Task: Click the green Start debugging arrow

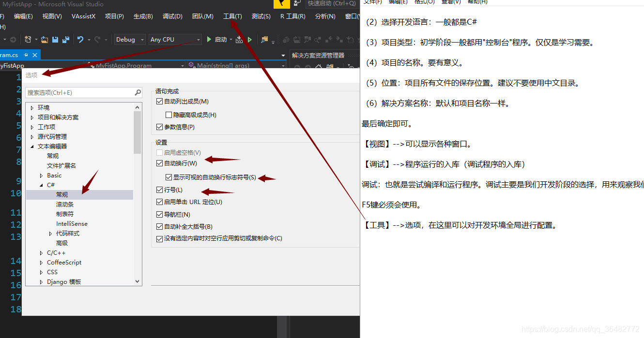Action: point(209,40)
